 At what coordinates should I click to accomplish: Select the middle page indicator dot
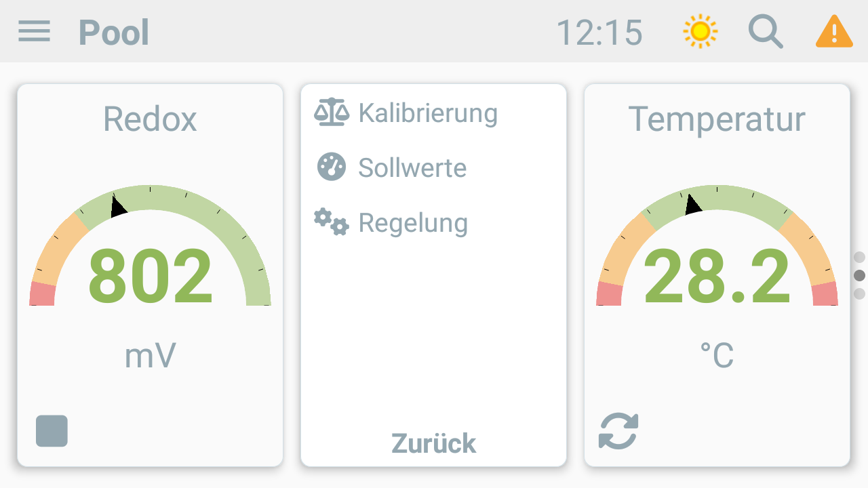859,275
